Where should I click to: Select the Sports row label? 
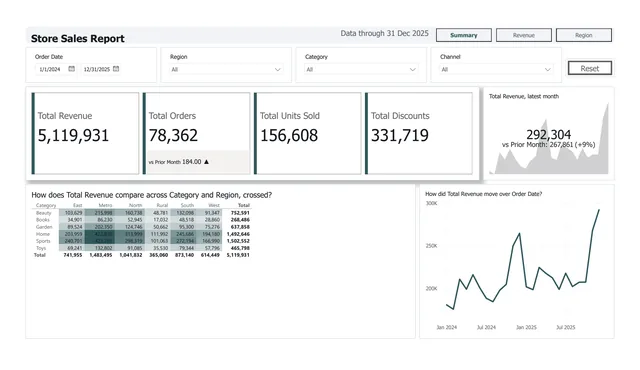pos(43,241)
